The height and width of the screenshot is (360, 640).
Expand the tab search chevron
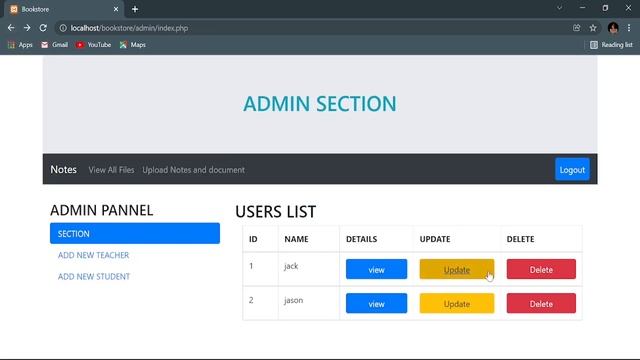pyautogui.click(x=560, y=8)
